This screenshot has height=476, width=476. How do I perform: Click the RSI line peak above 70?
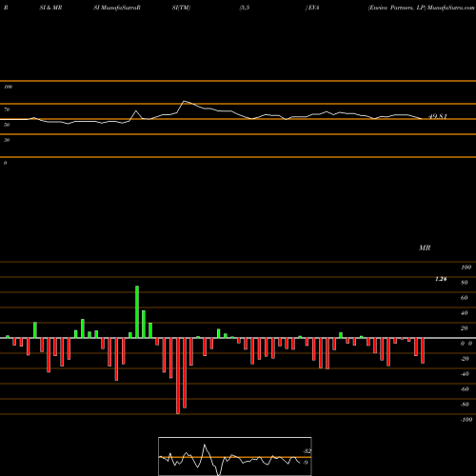[x=185, y=101]
